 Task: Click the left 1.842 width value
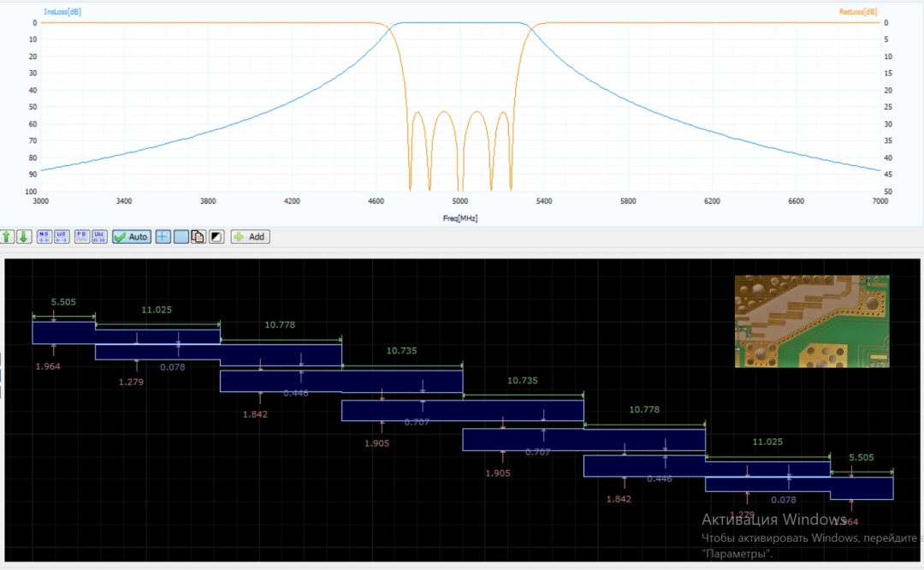[x=255, y=414]
